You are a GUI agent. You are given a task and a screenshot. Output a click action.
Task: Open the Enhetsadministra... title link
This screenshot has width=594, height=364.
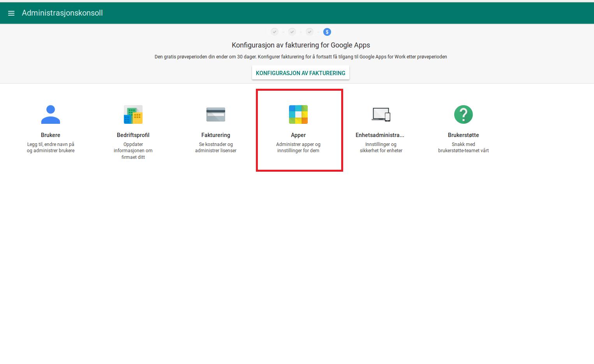pos(380,135)
